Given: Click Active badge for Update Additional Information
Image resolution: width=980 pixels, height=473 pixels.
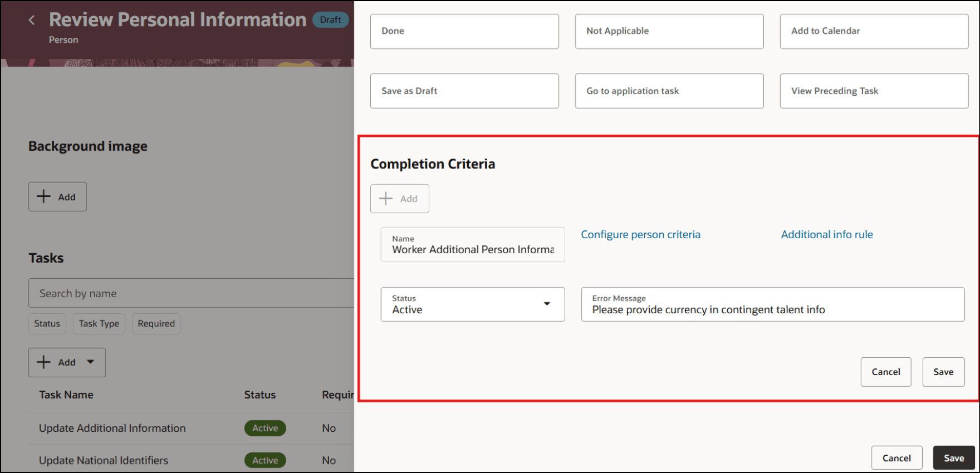Looking at the screenshot, I should [265, 428].
